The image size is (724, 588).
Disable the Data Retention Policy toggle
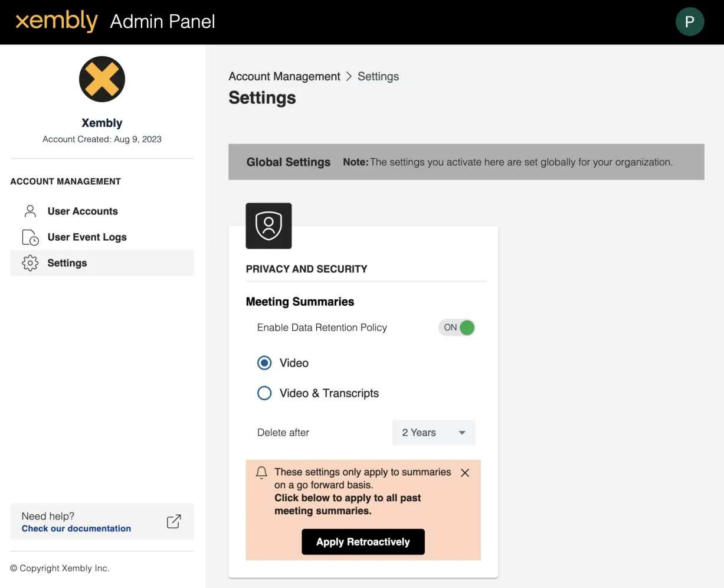coord(457,328)
